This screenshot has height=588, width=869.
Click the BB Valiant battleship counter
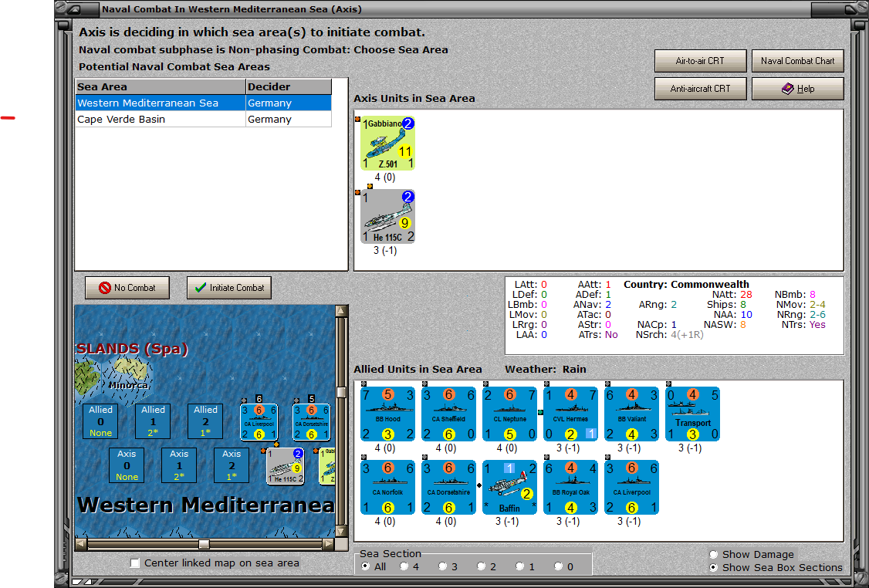(632, 414)
